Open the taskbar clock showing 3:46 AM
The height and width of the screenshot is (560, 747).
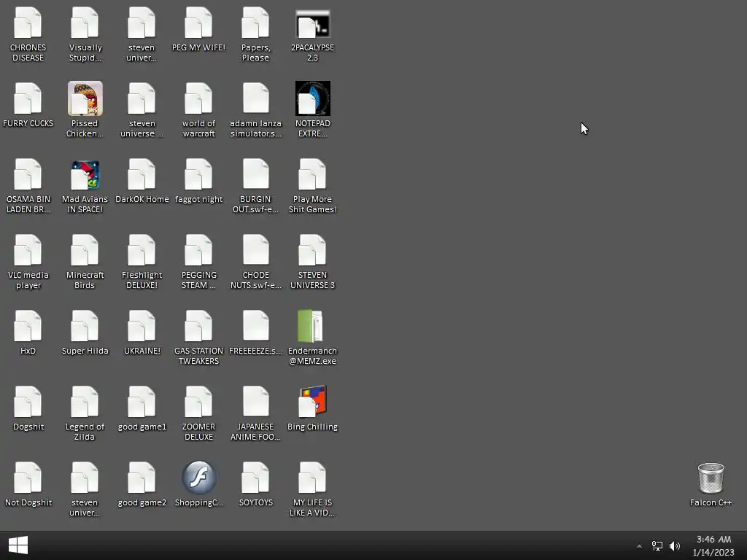[x=713, y=545]
